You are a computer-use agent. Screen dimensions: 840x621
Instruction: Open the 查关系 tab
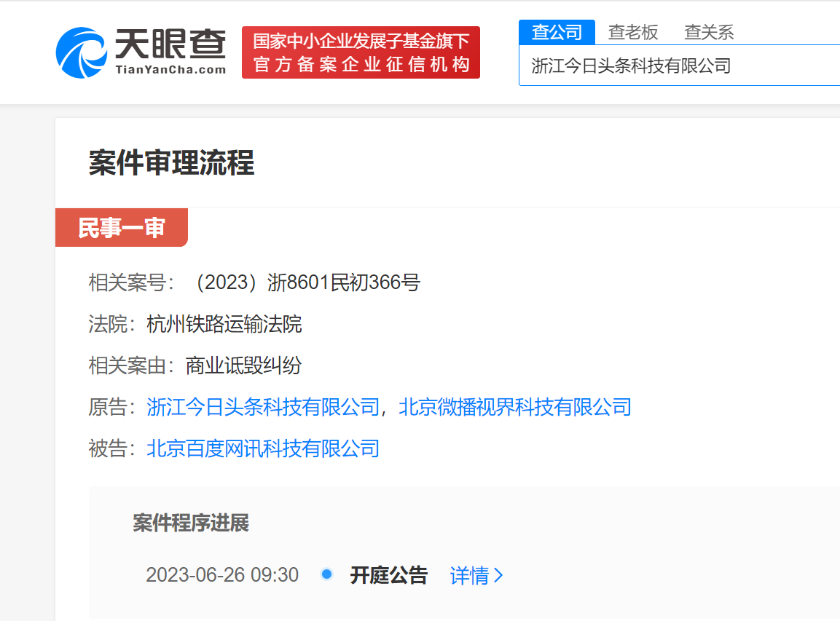pos(708,32)
